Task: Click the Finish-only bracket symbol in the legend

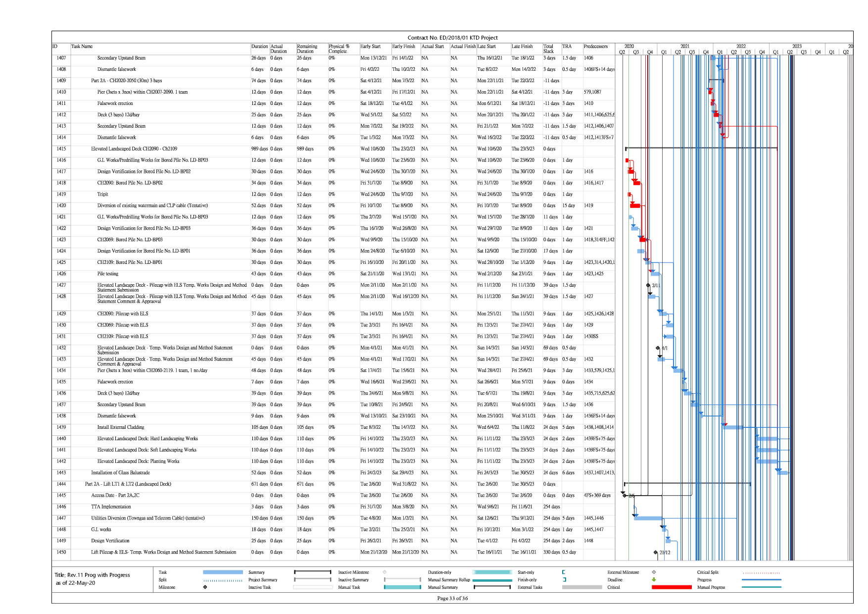Action: coord(564,579)
